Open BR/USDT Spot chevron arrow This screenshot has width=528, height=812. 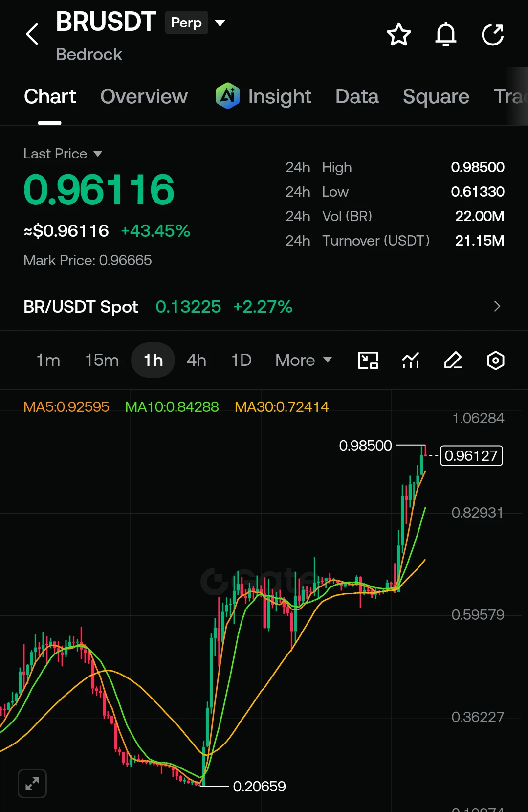(497, 306)
